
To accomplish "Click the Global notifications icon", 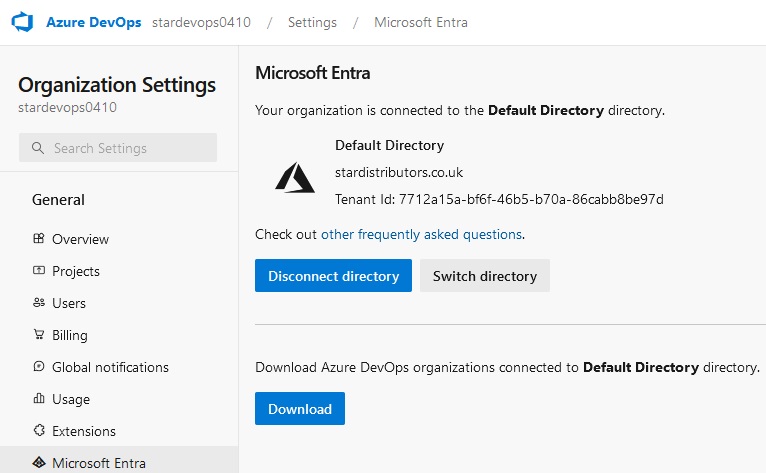I will (39, 366).
